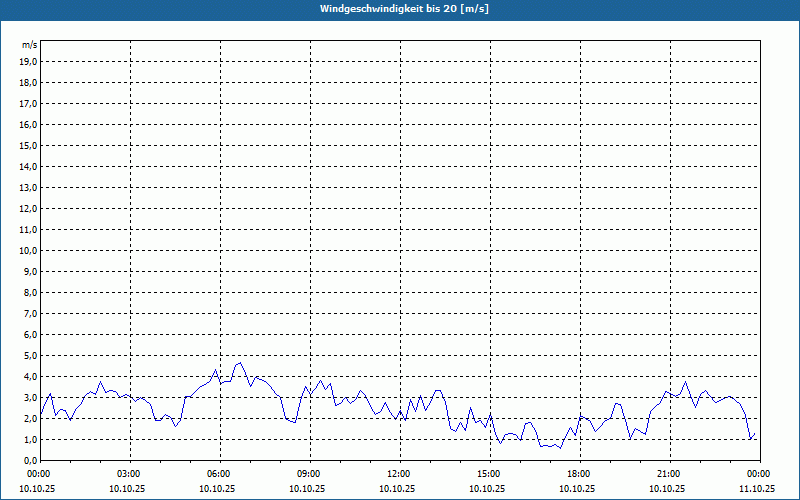Select the 21:00 time marker
Viewport: 800px width, 500px height.
point(668,474)
